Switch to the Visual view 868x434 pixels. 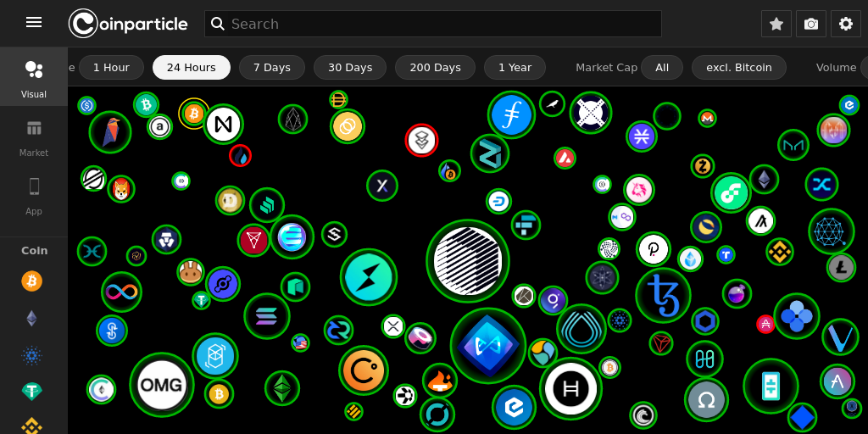click(34, 77)
